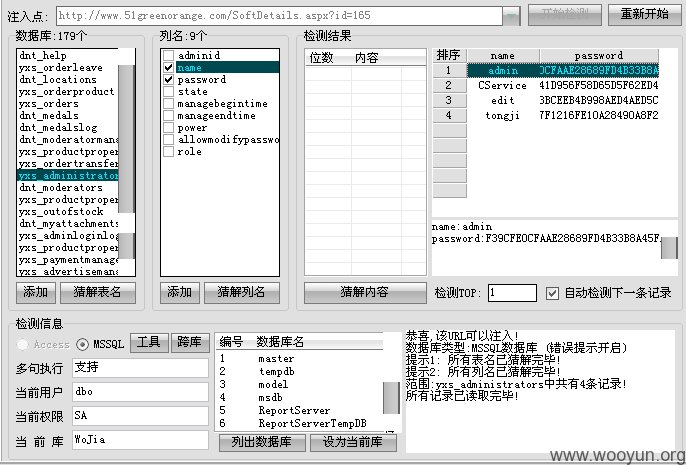Click the record detail box scrollbar
Screen dimensions: 686x465
[x=669, y=248]
